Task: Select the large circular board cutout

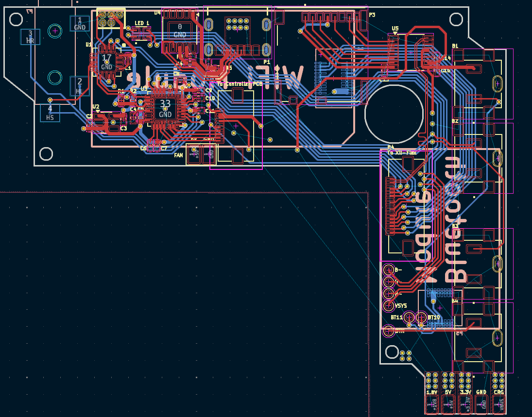Action: (394, 114)
